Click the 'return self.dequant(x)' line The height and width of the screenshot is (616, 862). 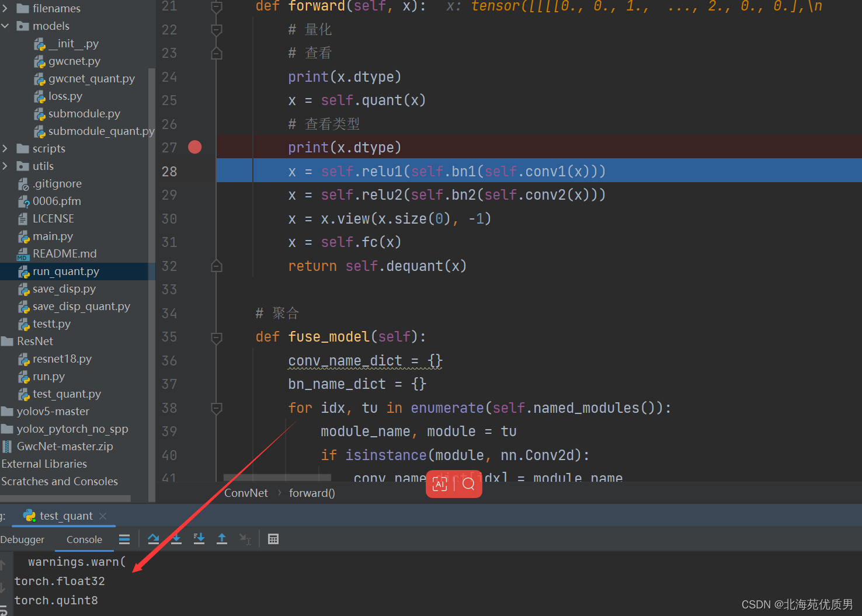pyautogui.click(x=377, y=266)
